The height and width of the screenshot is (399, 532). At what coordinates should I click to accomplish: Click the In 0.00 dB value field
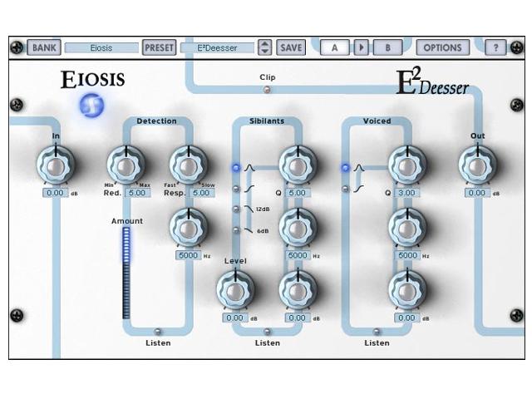tap(56, 193)
